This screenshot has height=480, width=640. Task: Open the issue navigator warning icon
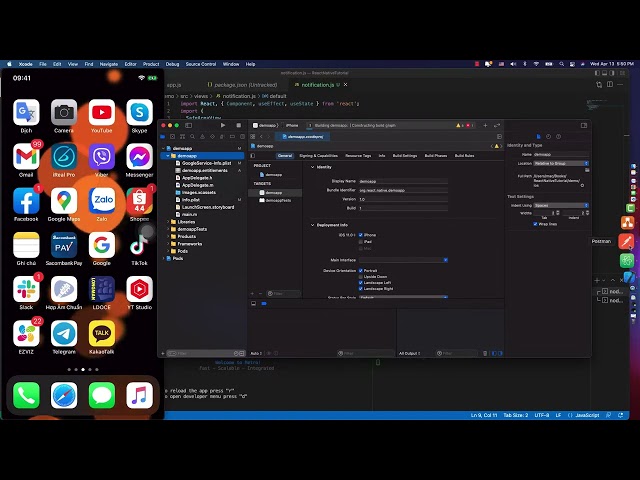pyautogui.click(x=202, y=136)
